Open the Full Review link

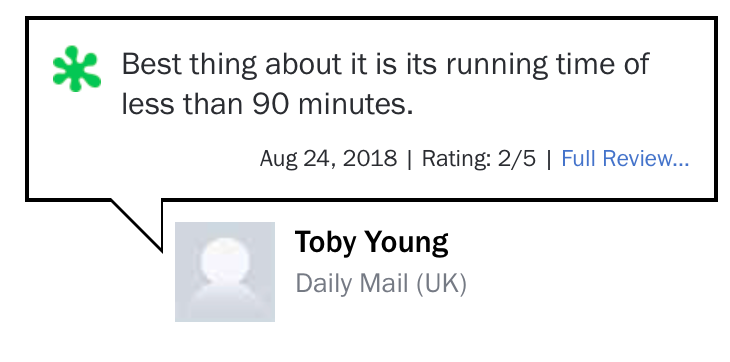pos(625,159)
